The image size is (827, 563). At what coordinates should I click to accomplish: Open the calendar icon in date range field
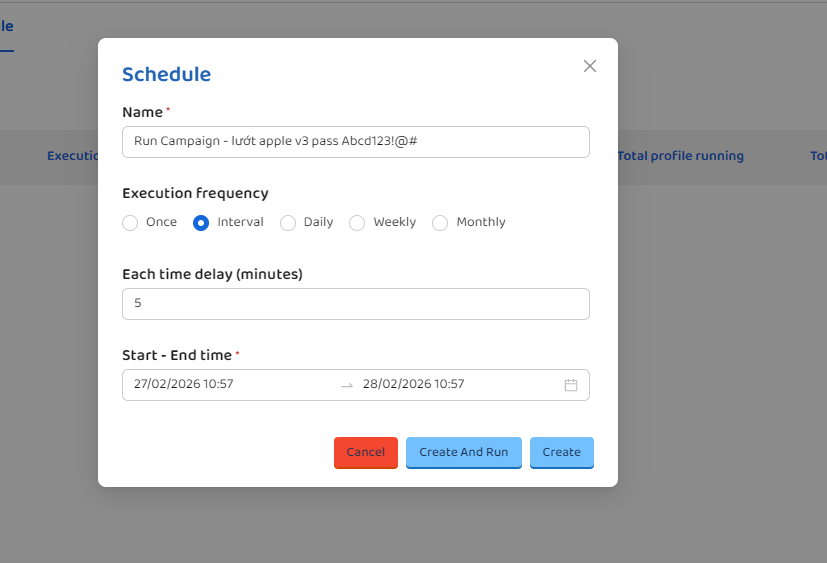click(571, 385)
